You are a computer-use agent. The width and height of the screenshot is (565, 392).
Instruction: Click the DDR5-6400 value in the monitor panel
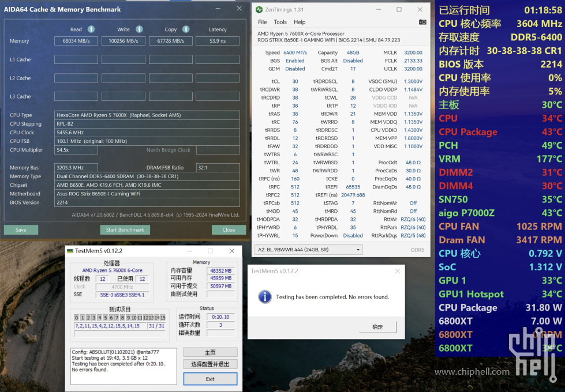click(x=536, y=37)
